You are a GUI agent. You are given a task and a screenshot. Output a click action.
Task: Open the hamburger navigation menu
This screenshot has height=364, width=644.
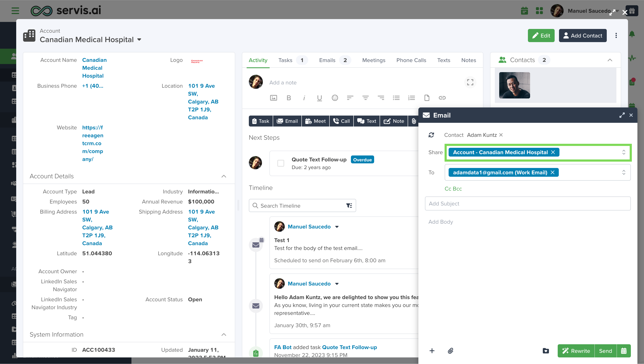[15, 11]
